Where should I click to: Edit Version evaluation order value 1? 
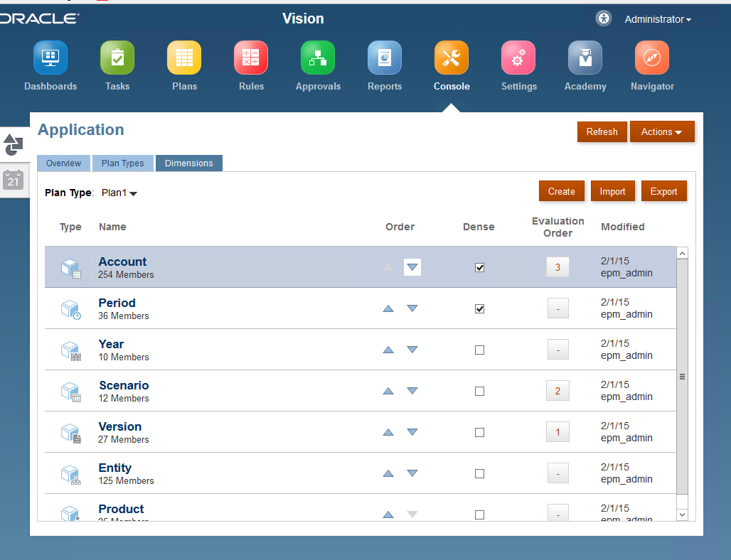[x=557, y=432]
